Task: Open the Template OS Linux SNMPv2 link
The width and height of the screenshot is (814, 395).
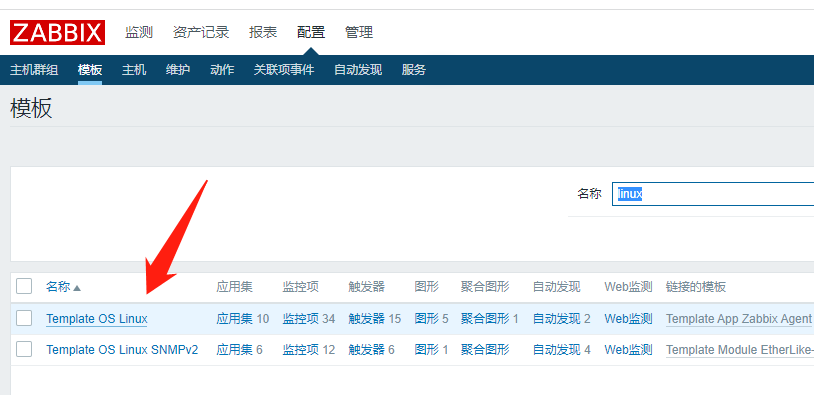Action: (x=122, y=350)
